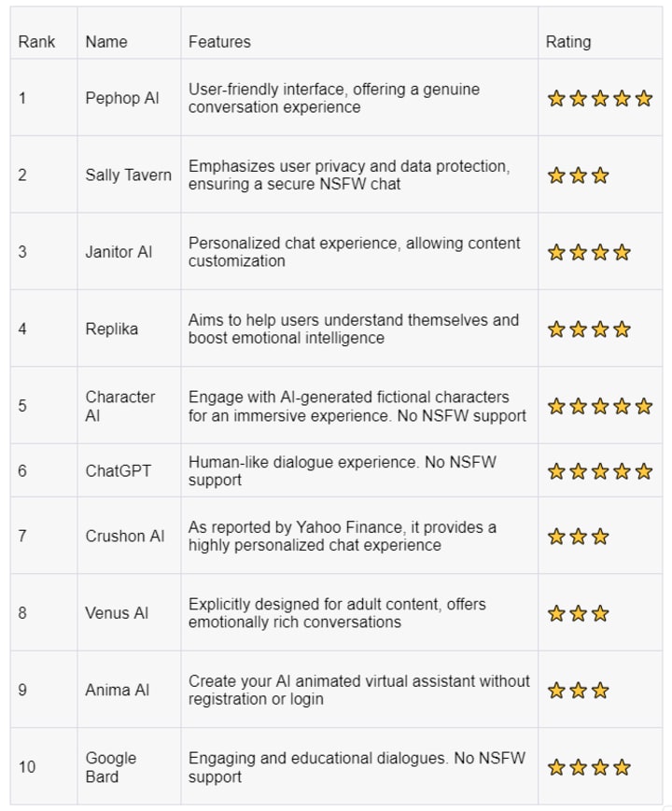672x811 pixels.
Task: Click the Venus AI features description
Action: pos(337,613)
